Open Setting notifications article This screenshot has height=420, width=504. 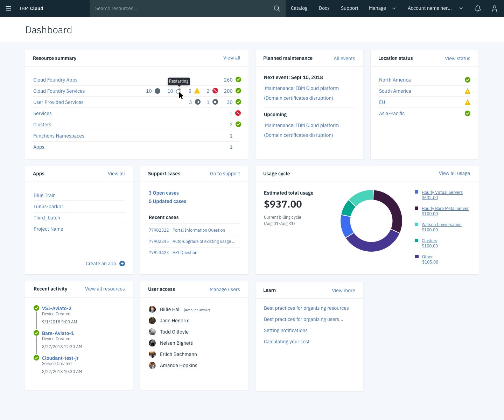tap(286, 330)
